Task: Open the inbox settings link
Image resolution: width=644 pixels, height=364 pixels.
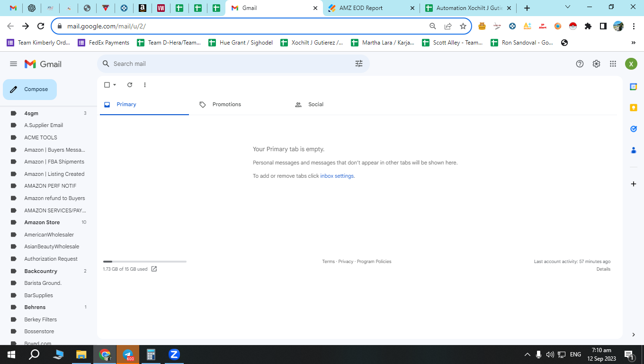Action: point(337,176)
